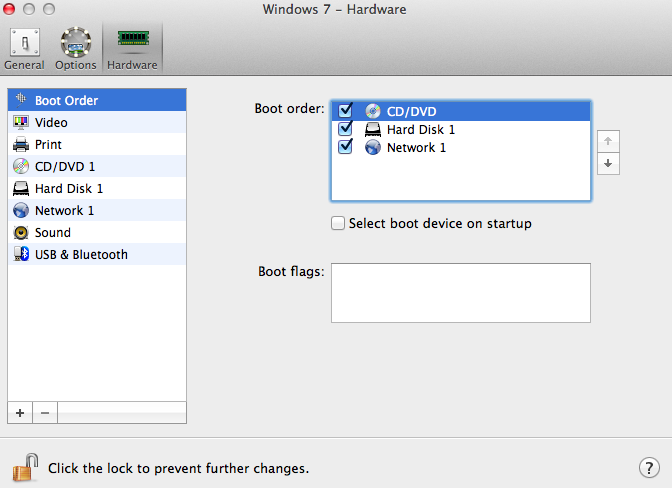The height and width of the screenshot is (488, 672).
Task: Select Hard Disk 1 in the sidebar
Action: [97, 189]
